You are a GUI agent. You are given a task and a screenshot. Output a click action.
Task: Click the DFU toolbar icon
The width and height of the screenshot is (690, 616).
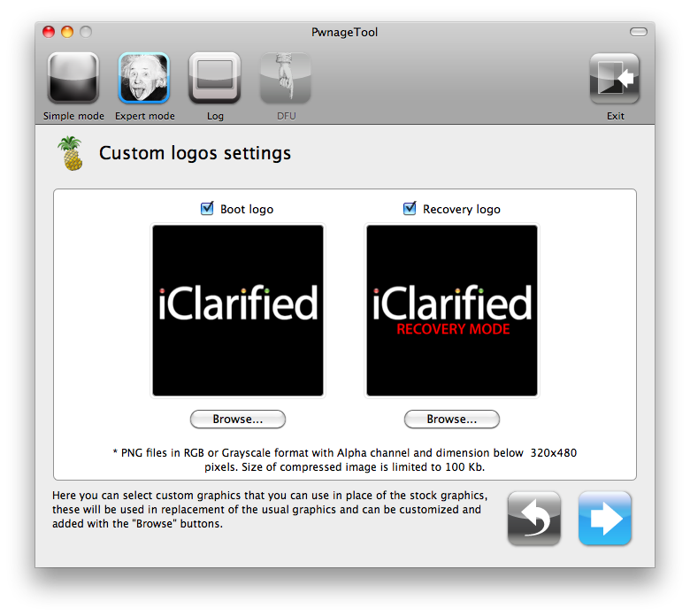[x=285, y=80]
